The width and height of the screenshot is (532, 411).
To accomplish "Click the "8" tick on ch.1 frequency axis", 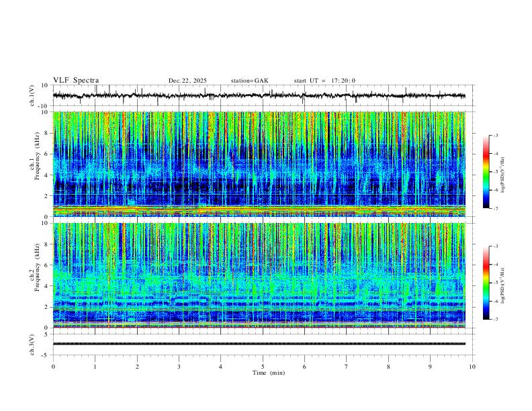I will [47, 133].
